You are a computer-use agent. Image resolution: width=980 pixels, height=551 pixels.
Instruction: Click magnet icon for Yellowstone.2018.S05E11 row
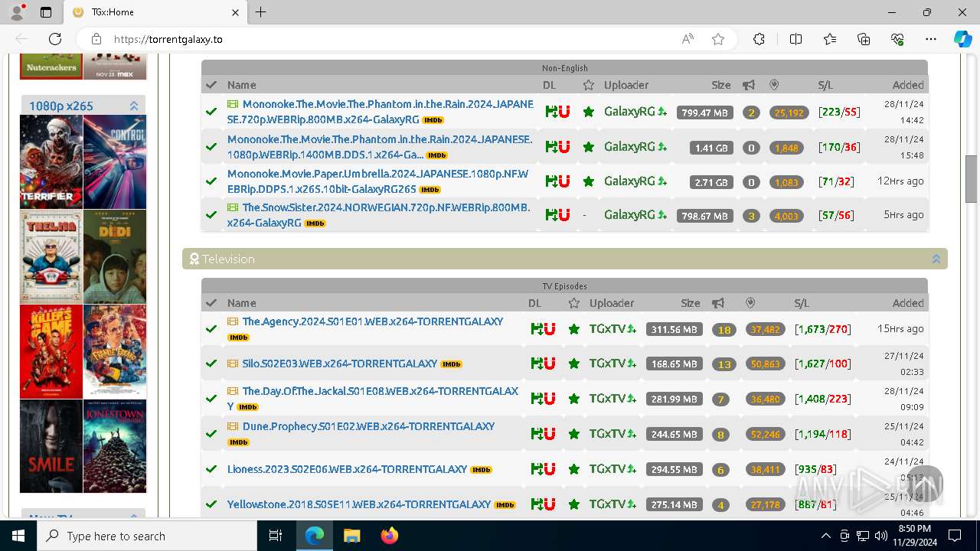coord(549,504)
